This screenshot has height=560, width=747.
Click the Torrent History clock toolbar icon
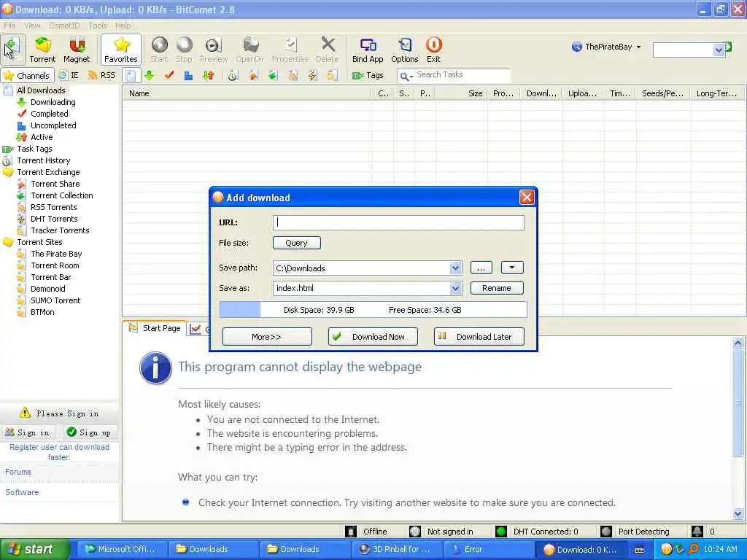(233, 75)
